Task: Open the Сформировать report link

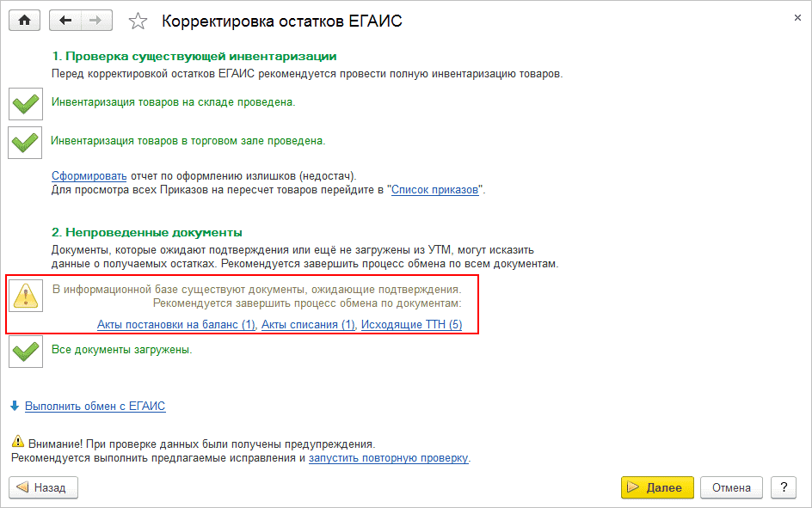Action: pos(89,175)
